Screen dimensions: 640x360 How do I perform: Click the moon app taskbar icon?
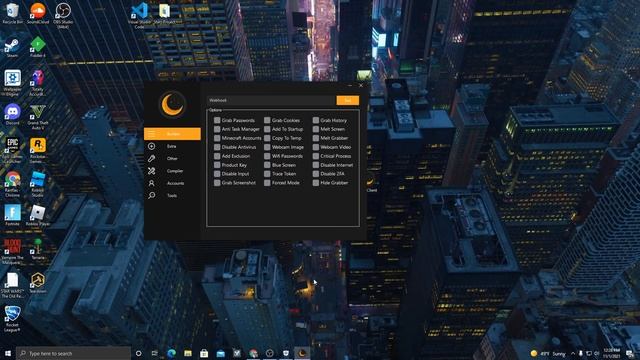[302, 353]
